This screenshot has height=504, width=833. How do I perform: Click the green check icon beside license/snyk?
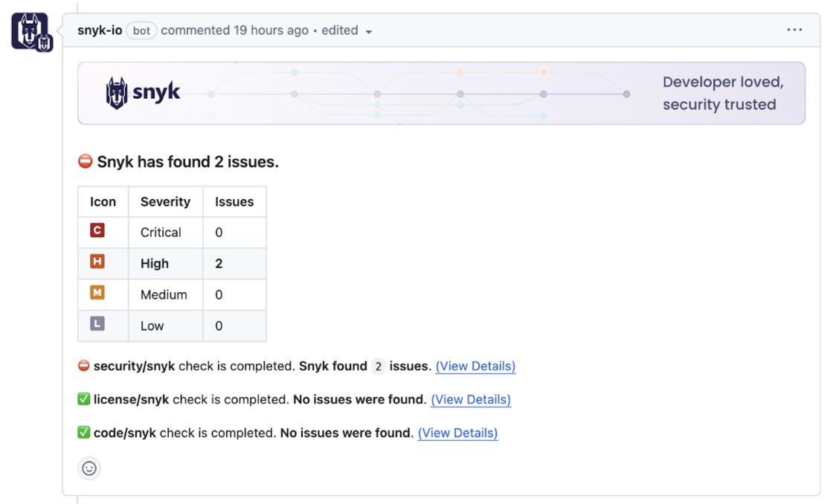click(83, 399)
